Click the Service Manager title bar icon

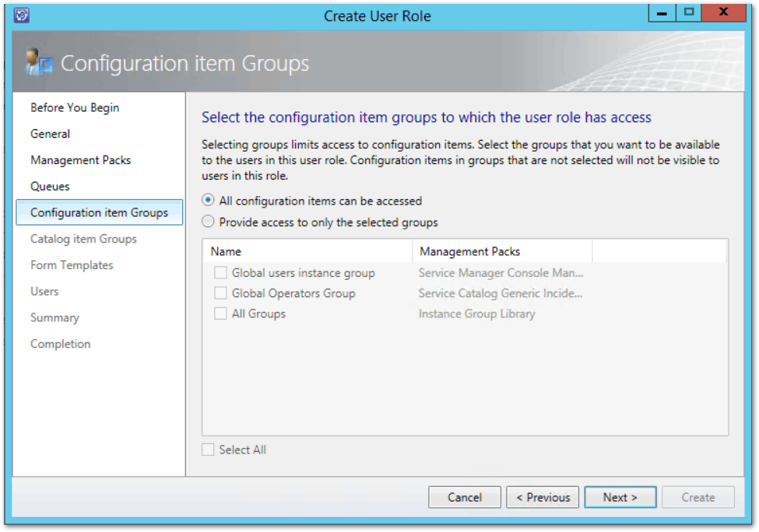21,16
